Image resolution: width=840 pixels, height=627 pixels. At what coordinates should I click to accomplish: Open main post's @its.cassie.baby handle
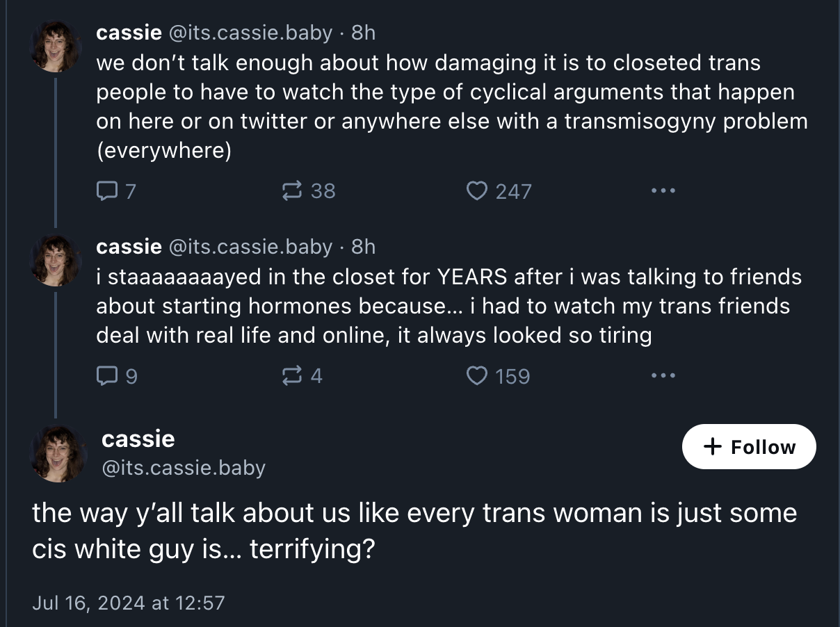(x=184, y=468)
